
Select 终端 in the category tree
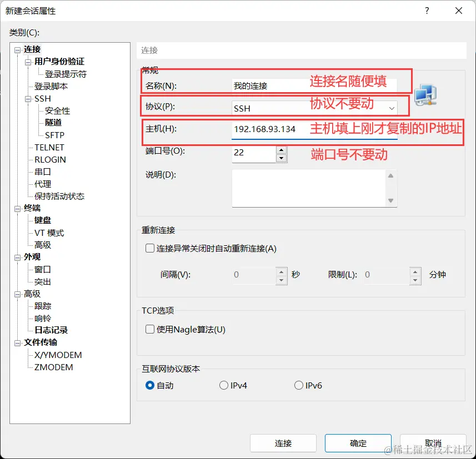point(32,208)
